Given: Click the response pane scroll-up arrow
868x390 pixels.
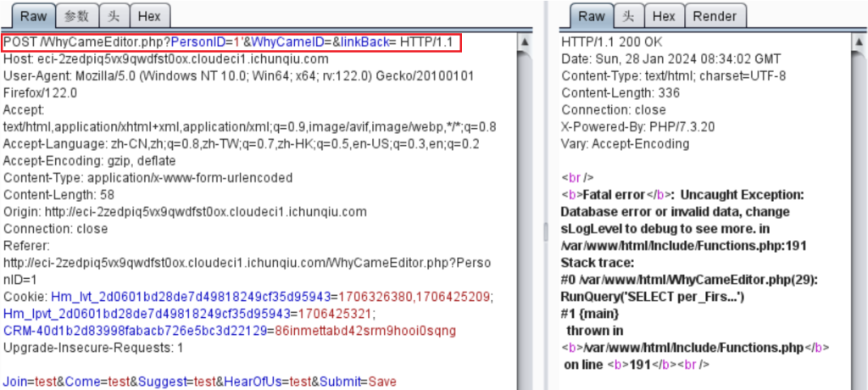Looking at the screenshot, I should coord(859,42).
